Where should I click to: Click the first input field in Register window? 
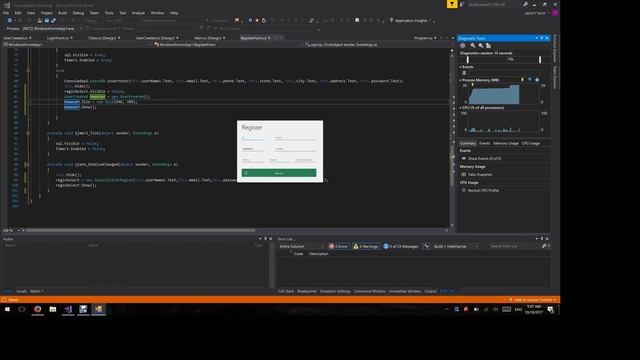click(x=253, y=138)
